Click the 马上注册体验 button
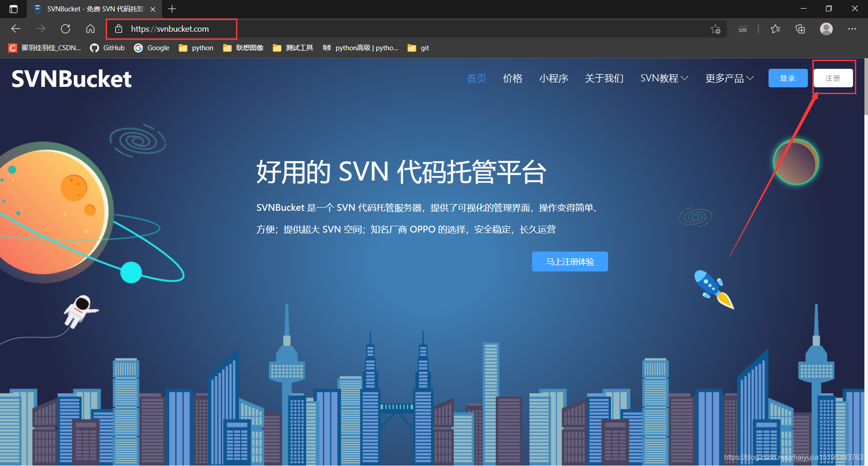This screenshot has height=466, width=868. pos(570,262)
